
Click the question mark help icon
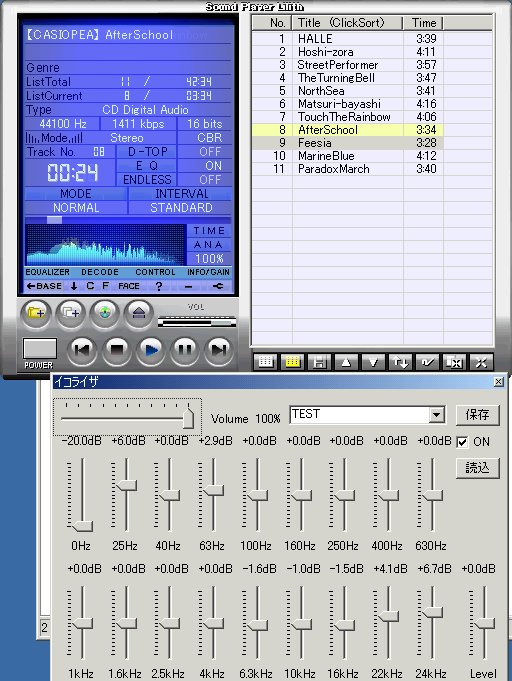[159, 286]
